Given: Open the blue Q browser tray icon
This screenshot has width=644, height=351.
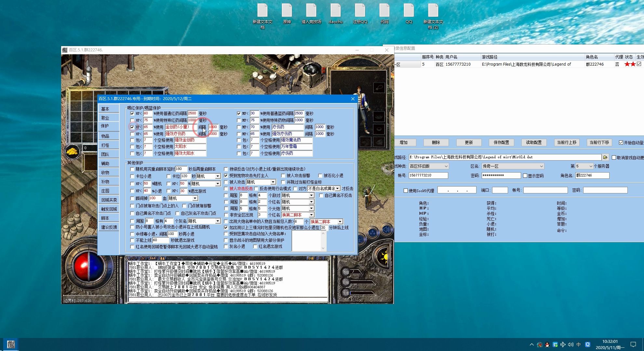Looking at the screenshot, I should click(x=587, y=344).
